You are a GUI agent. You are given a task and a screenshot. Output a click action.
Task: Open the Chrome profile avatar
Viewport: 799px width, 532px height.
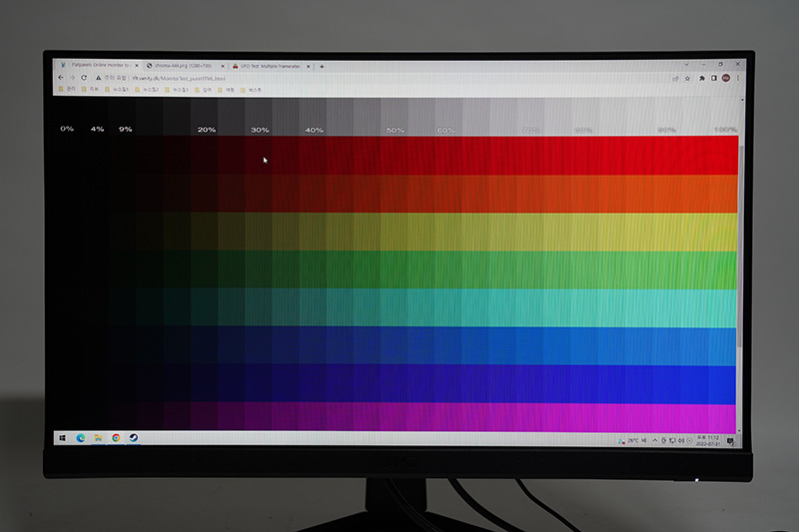726,78
